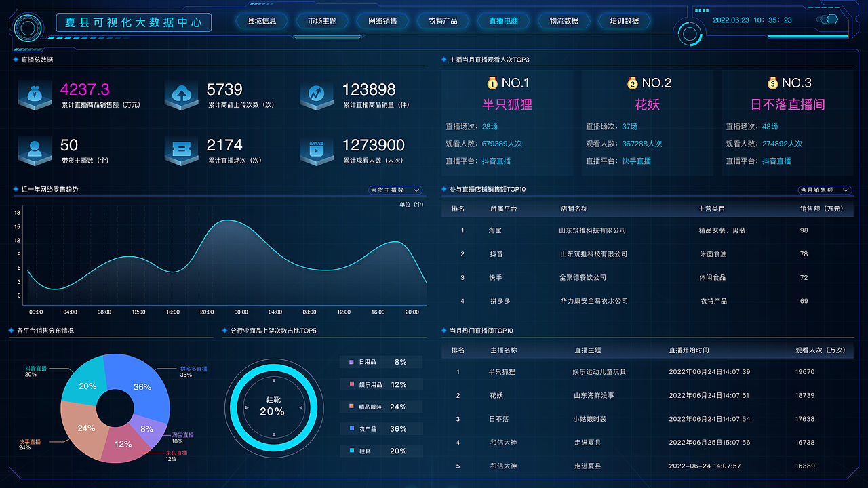
Task: Click 日不落直播间 in NO.3 card
Action: point(787,104)
